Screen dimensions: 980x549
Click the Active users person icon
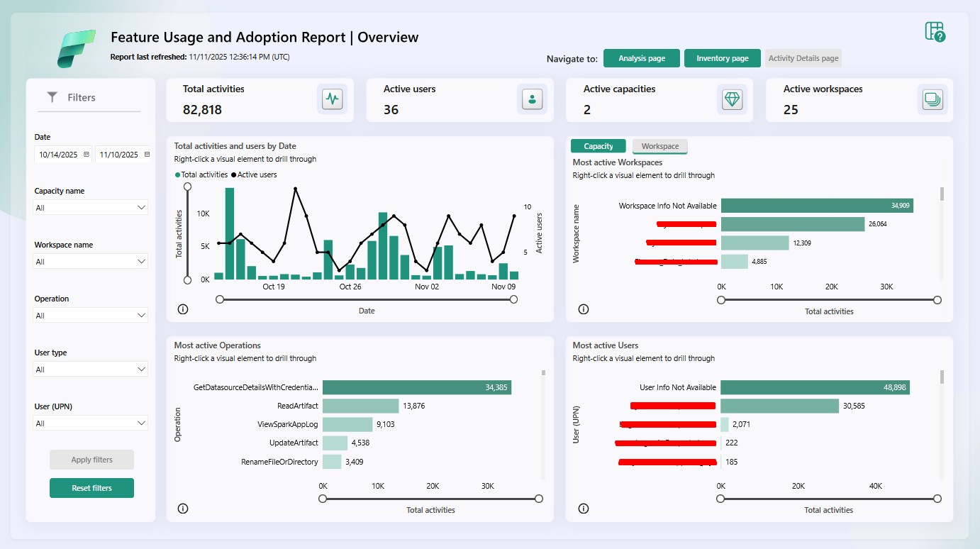coord(532,99)
